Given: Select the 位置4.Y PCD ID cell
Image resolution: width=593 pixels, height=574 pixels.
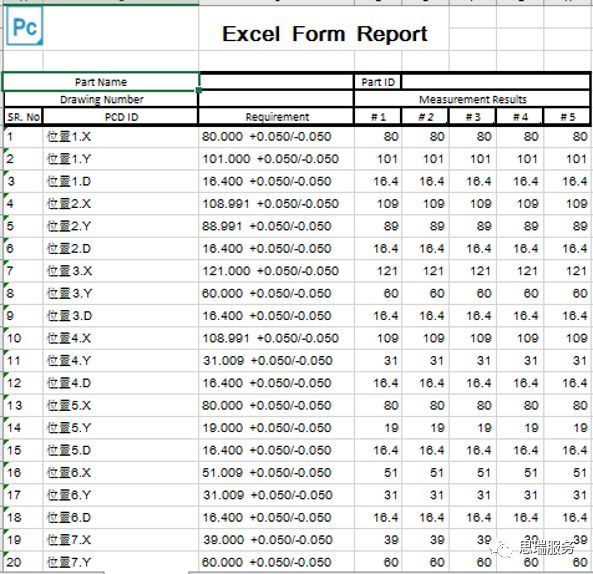Looking at the screenshot, I should pyautogui.click(x=121, y=360).
